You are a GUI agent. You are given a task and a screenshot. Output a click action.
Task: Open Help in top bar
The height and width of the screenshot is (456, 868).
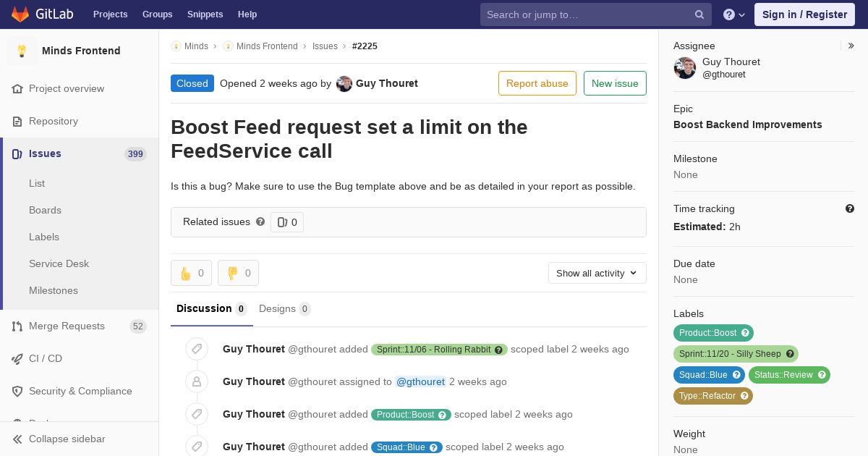[247, 14]
